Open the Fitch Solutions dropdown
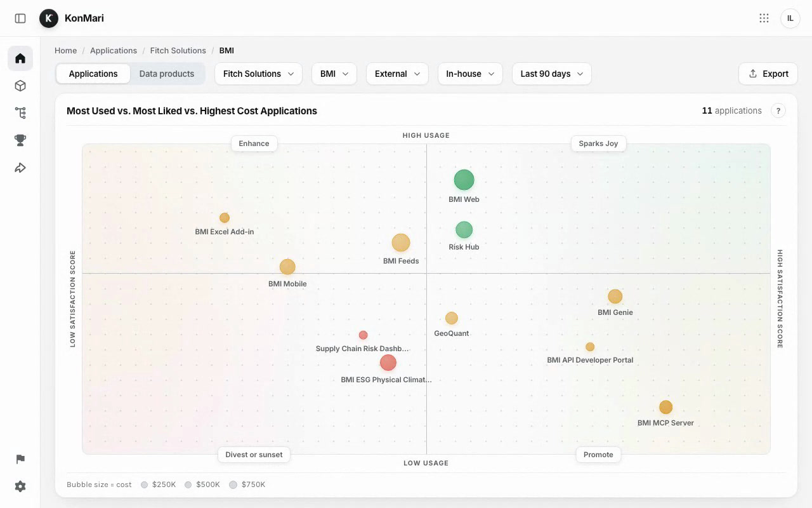Viewport: 812px width, 508px height. coord(258,74)
